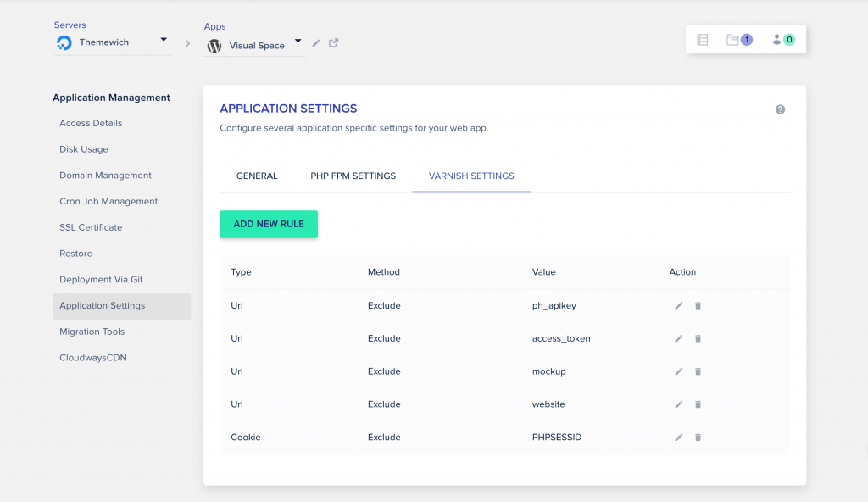Delete the mockup URL rule
The height and width of the screenshot is (502, 868).
(698, 371)
